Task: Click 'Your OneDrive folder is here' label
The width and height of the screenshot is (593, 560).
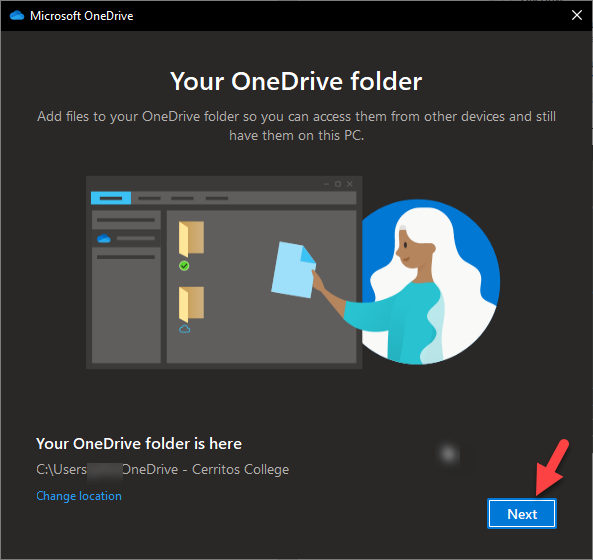Action: click(x=139, y=444)
